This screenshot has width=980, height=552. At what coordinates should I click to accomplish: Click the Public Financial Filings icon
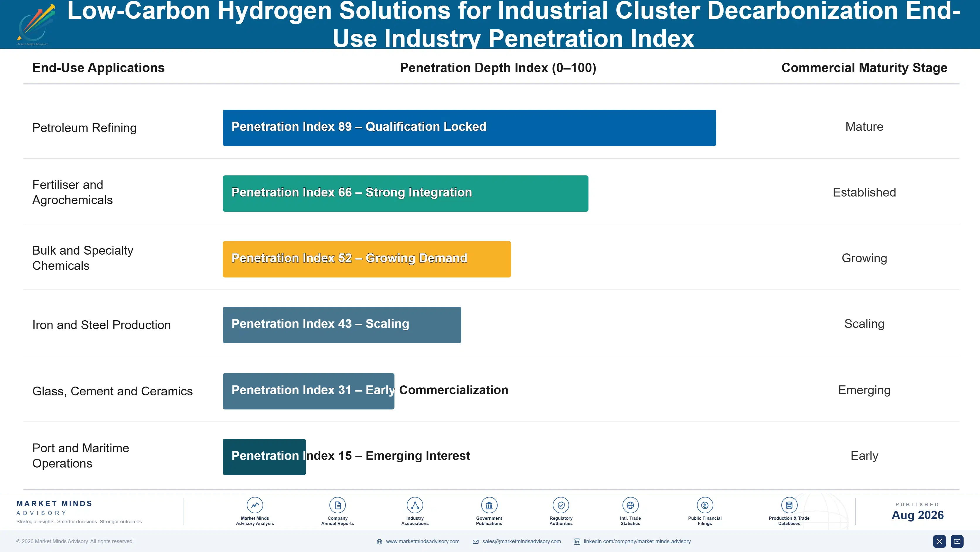(705, 505)
